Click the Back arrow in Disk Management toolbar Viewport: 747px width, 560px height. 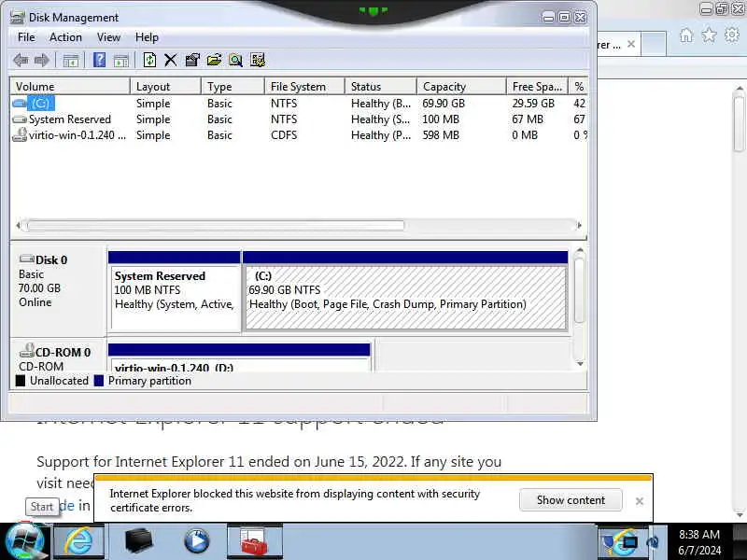pos(21,61)
